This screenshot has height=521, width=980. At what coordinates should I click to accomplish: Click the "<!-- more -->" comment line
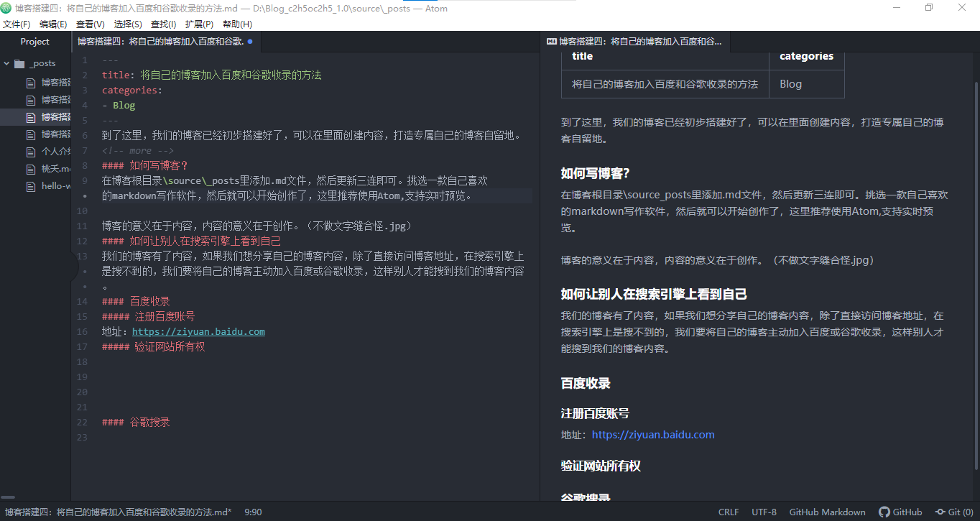coord(138,151)
